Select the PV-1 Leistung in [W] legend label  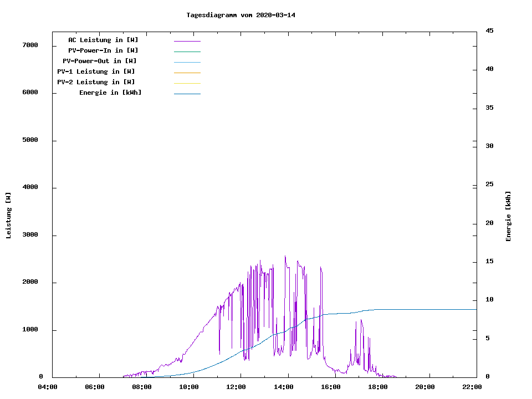(x=96, y=71)
